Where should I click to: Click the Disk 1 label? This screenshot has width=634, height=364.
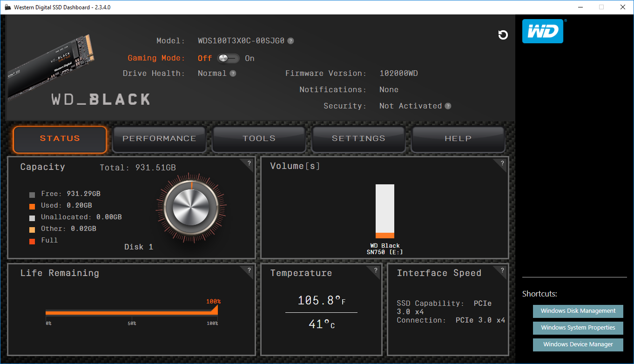[x=139, y=247]
